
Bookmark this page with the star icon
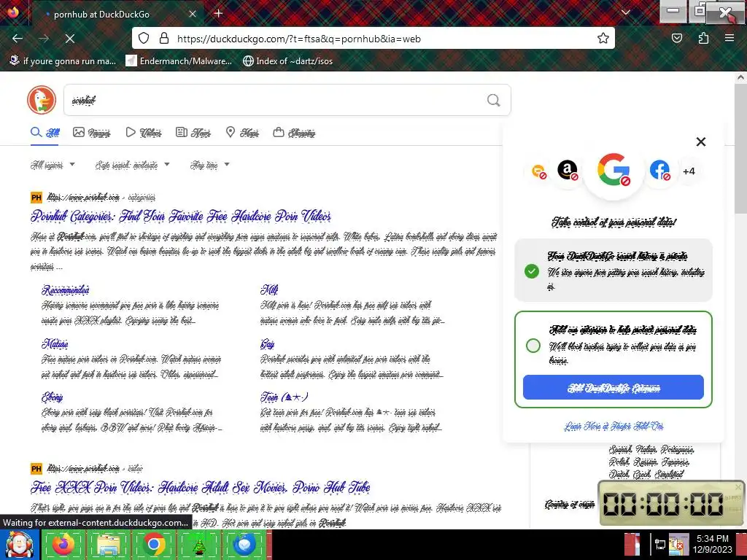(x=603, y=38)
